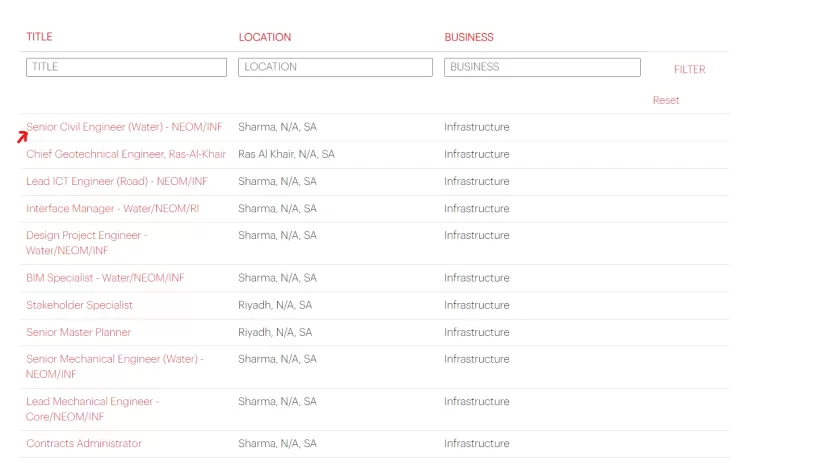The height and width of the screenshot is (463, 832).
Task: Open Senior Master Planner job listing
Action: coord(78,332)
